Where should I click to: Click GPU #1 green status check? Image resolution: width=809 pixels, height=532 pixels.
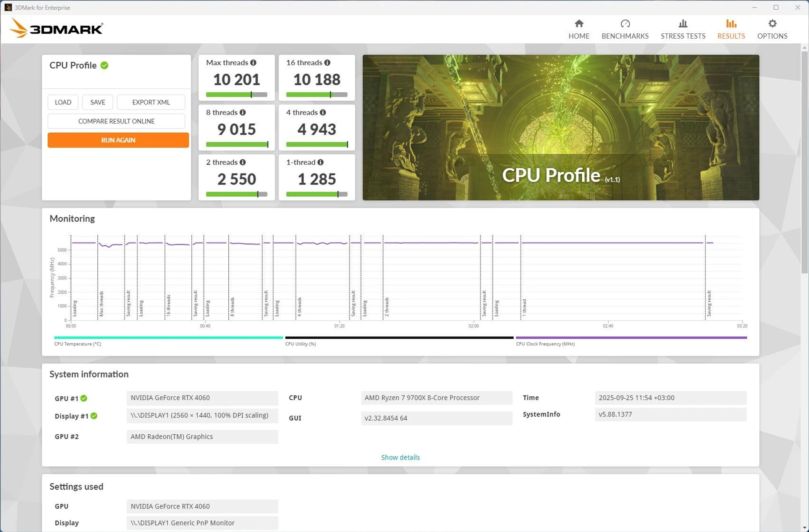84,398
